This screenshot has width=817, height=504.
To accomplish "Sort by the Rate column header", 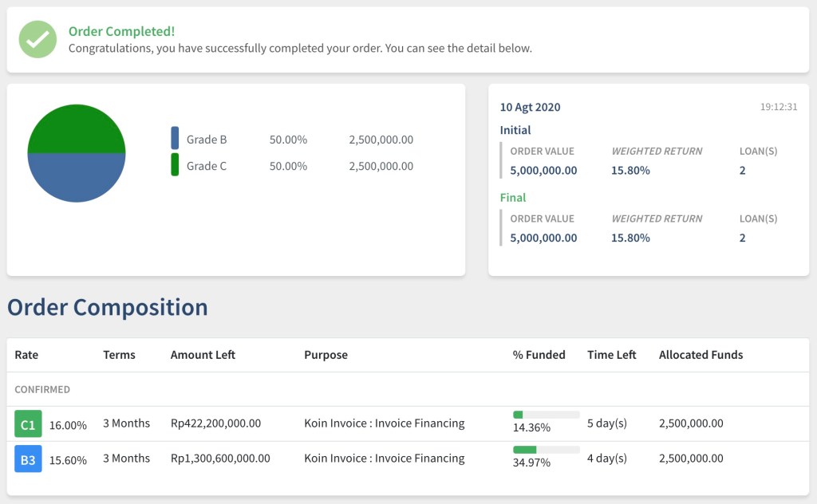I will pos(26,355).
